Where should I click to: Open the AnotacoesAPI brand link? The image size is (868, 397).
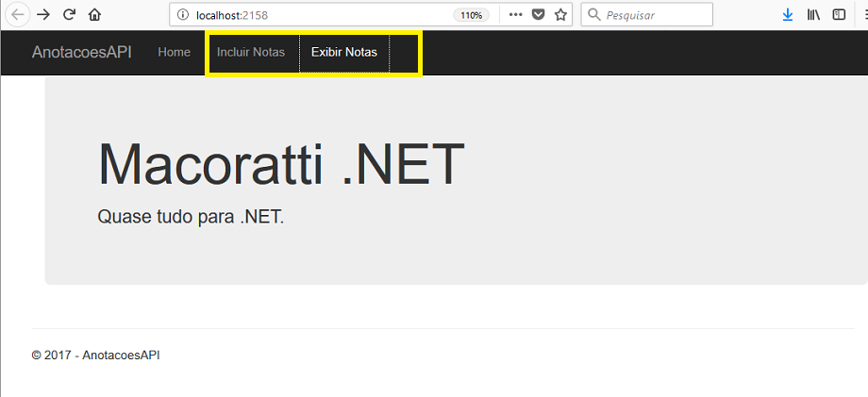(82, 52)
